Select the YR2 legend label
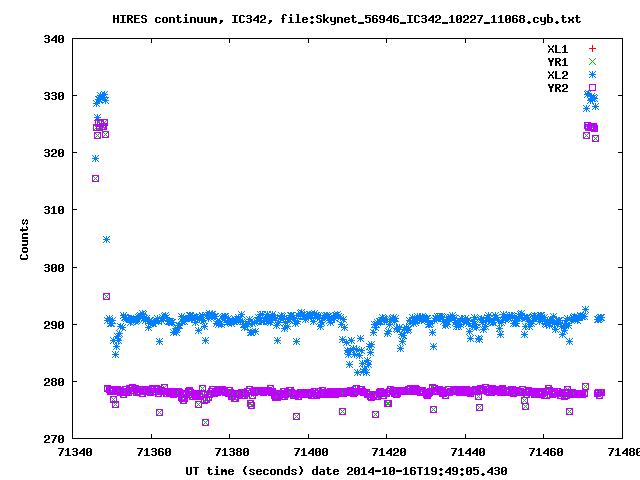This screenshot has width=640, height=480. point(558,88)
